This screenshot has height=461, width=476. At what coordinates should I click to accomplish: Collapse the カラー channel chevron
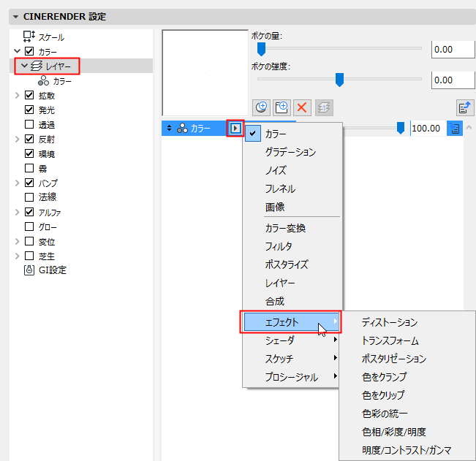coord(18,51)
